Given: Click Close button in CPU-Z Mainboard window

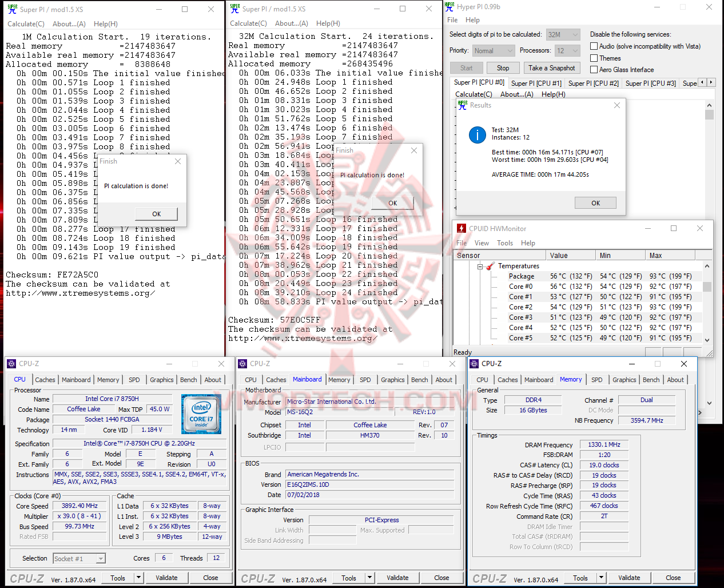Looking at the screenshot, I should 441,578.
